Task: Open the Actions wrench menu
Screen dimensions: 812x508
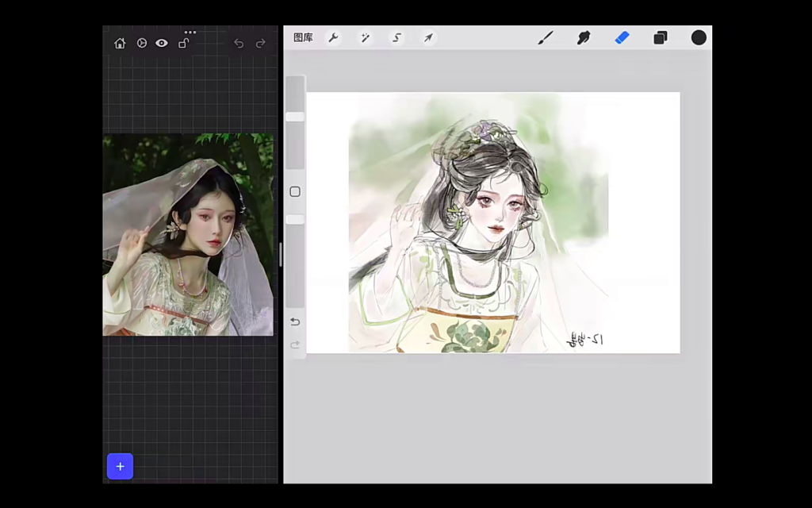Action: click(x=333, y=37)
